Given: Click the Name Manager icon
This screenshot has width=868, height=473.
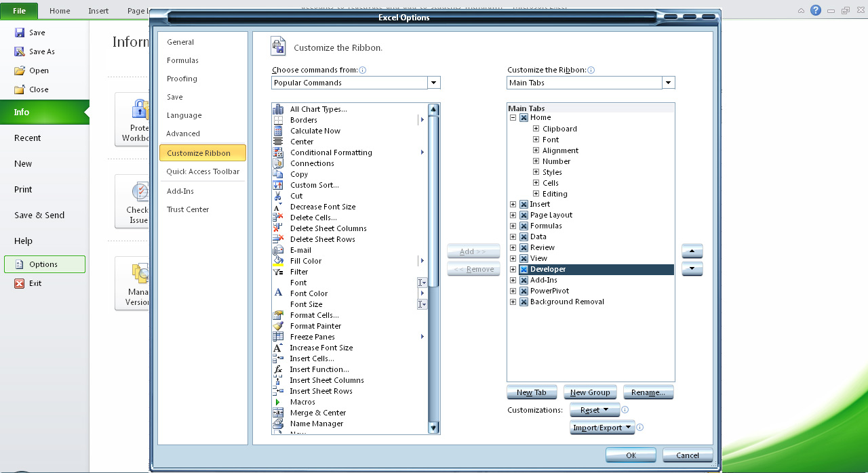Looking at the screenshot, I should pos(278,424).
